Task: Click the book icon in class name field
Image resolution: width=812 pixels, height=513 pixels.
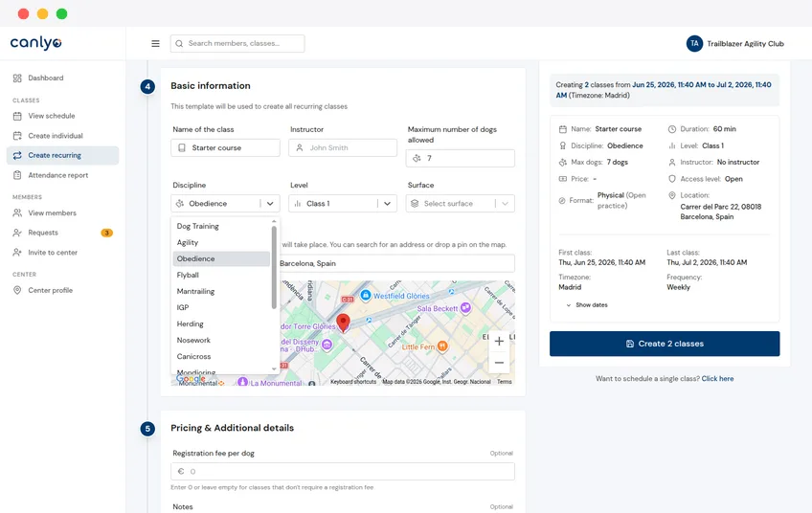Action: point(182,148)
